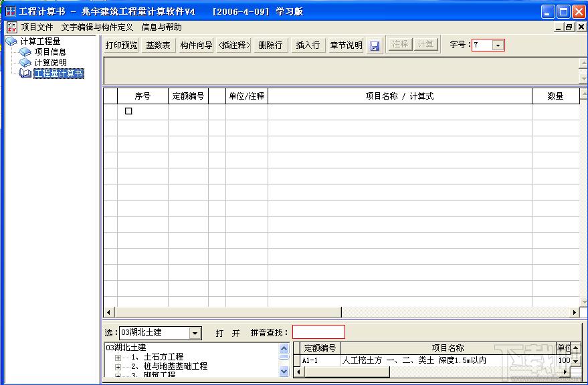Click the notes text area above the table
Image resolution: width=588 pixels, height=385 pixels.
click(x=341, y=71)
